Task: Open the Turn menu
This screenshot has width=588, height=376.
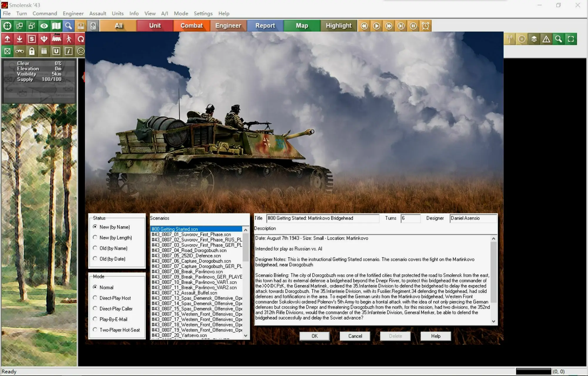Action: coord(21,14)
